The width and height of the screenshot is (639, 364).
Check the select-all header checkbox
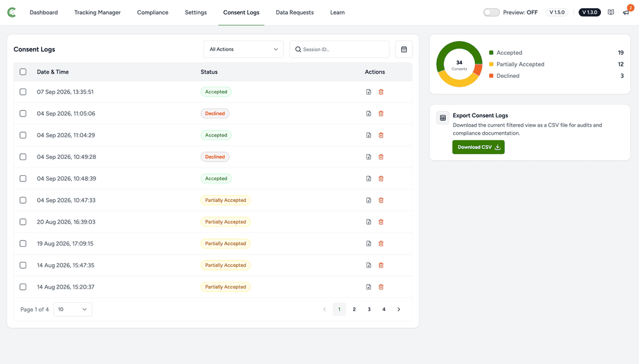tap(23, 72)
